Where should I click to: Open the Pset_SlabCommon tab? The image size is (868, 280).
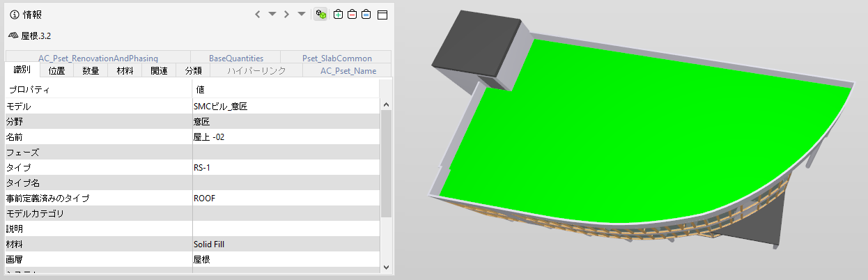point(336,58)
